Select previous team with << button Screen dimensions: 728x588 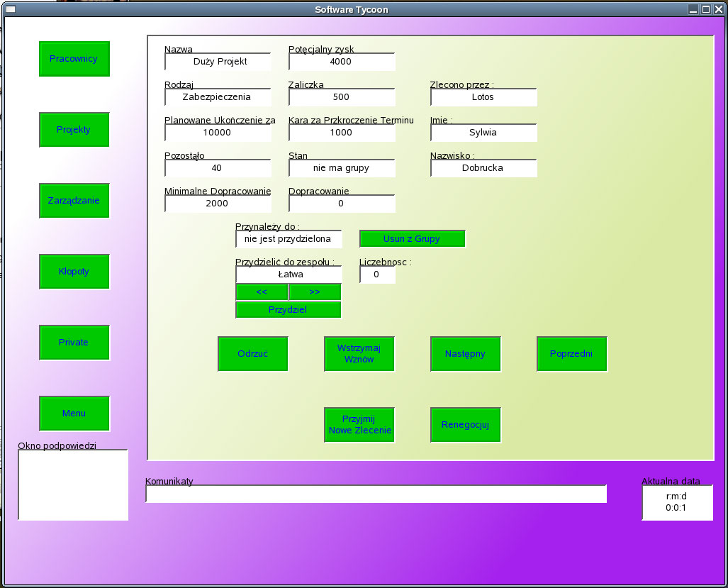[262, 292]
